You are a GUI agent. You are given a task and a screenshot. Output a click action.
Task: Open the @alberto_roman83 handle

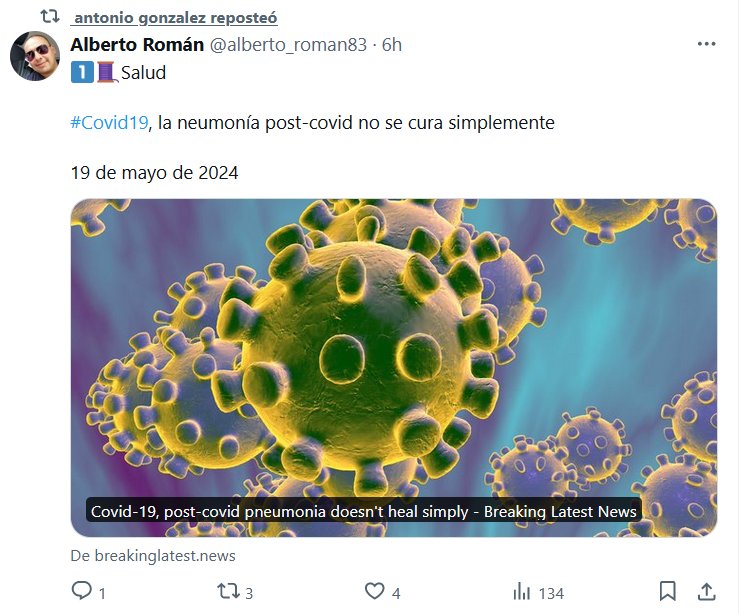(x=288, y=45)
